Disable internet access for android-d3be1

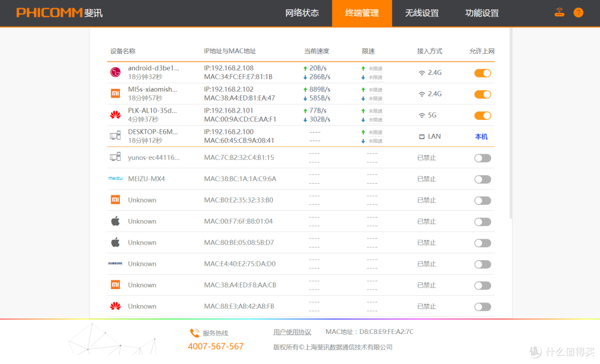[482, 73]
